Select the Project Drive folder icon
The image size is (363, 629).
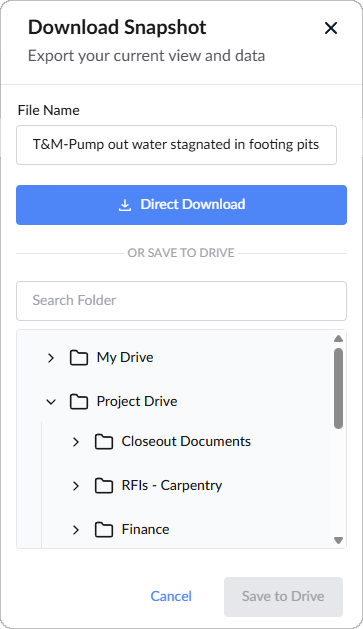[x=79, y=402]
